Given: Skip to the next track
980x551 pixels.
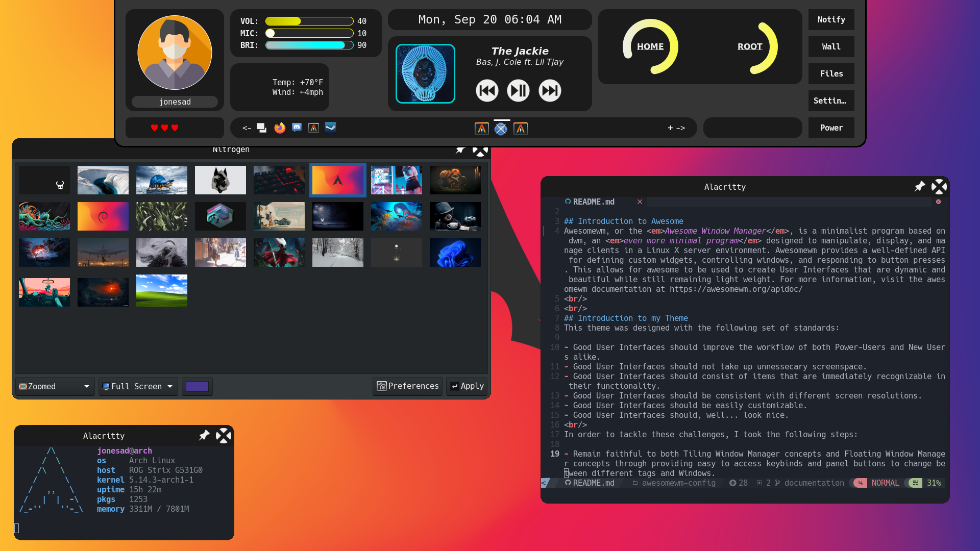Looking at the screenshot, I should tap(550, 91).
